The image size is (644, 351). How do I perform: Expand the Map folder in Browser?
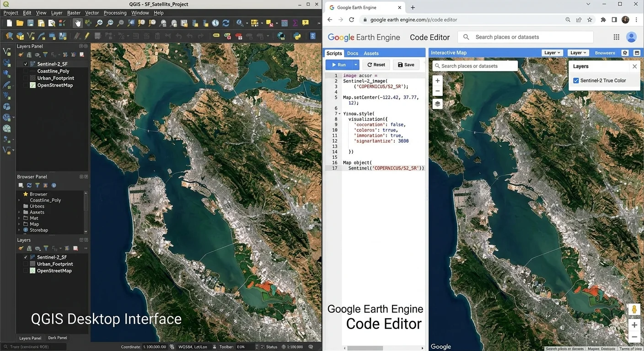(19, 224)
